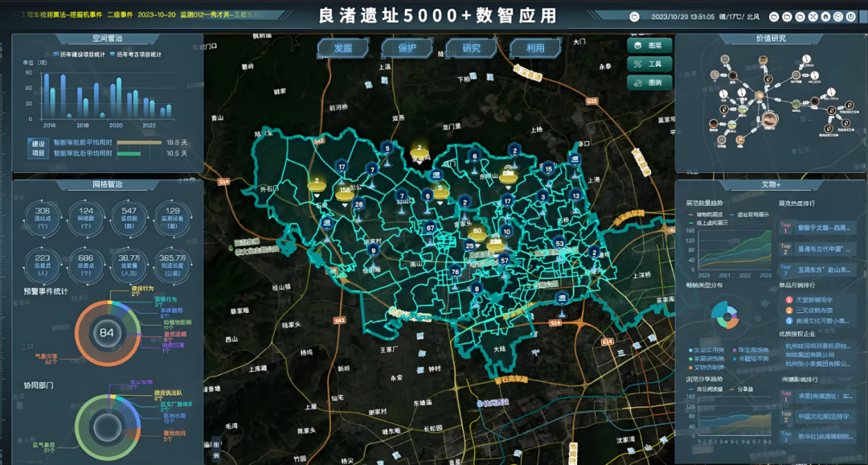Screen dimensions: 868x465
Task: Click the map marker labeled 76
Action: (x=455, y=273)
